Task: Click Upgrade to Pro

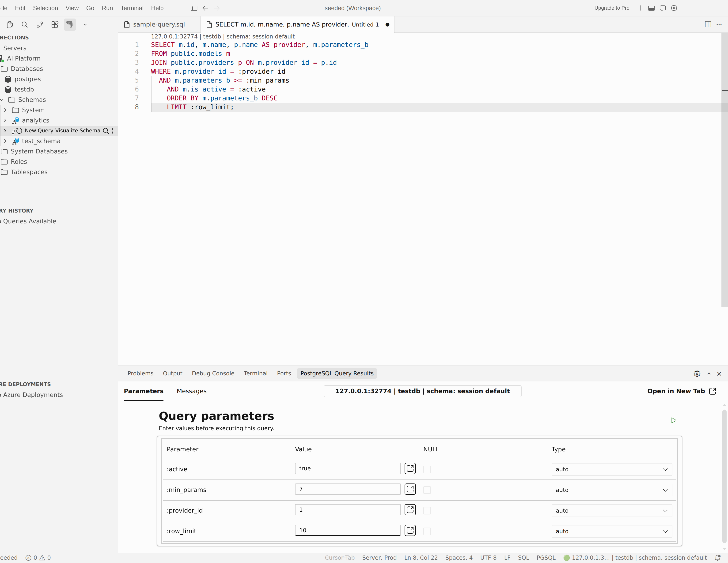Action: pos(612,8)
